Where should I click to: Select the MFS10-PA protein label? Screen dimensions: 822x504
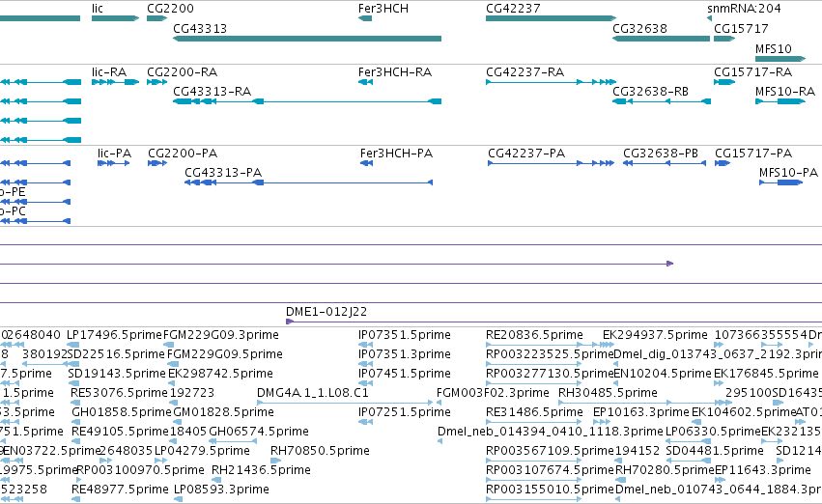click(788, 173)
